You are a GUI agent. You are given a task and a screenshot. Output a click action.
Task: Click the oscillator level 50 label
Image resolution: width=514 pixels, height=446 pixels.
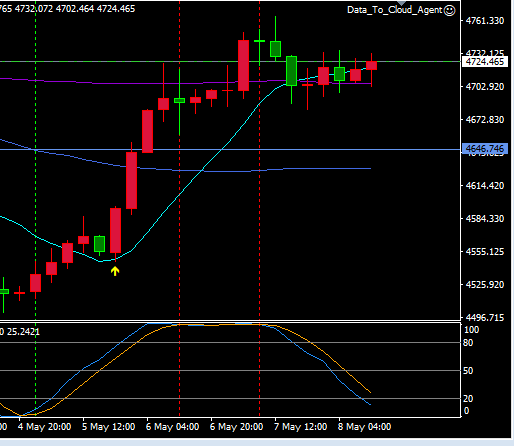[468, 371]
